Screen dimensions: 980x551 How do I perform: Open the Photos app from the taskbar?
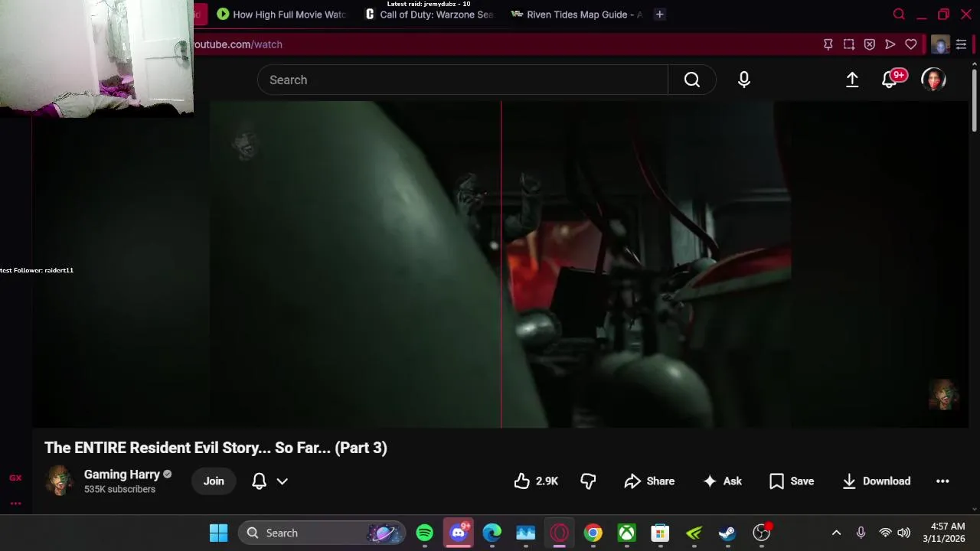click(525, 533)
